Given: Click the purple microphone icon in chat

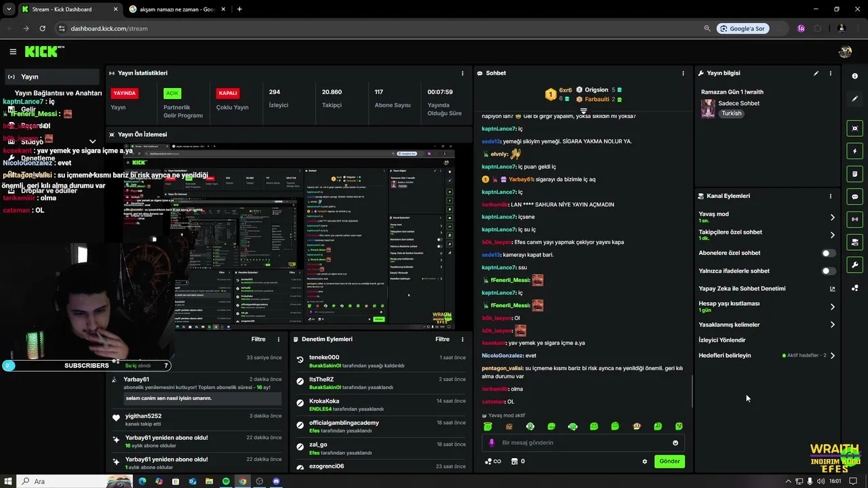Looking at the screenshot, I should pyautogui.click(x=492, y=443).
